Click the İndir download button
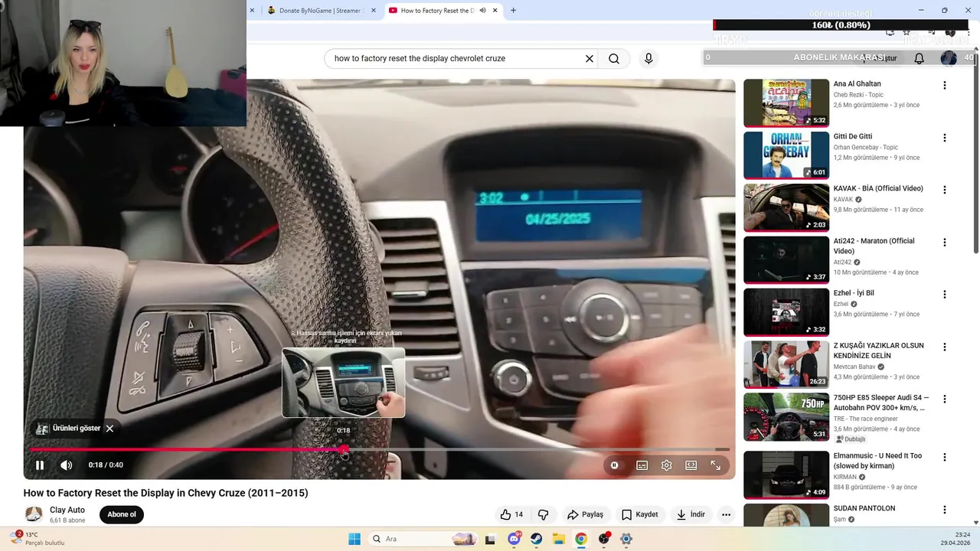980x551 pixels. click(x=690, y=514)
